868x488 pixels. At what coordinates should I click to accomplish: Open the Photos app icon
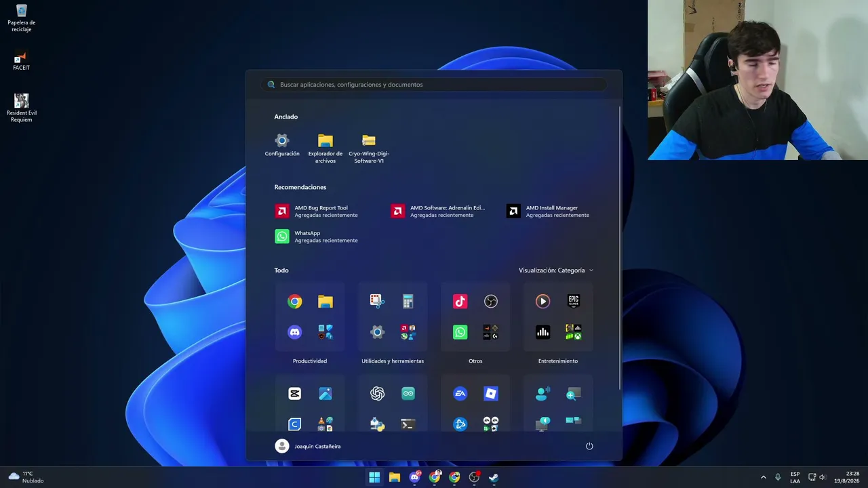(325, 394)
